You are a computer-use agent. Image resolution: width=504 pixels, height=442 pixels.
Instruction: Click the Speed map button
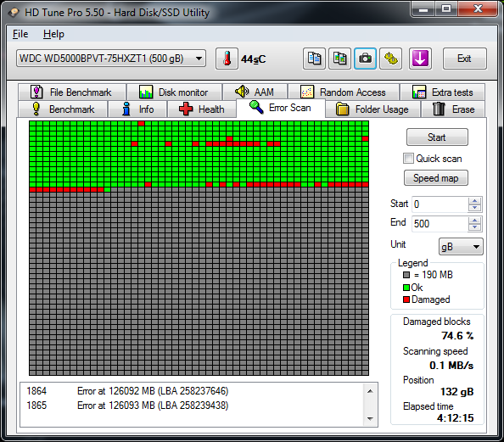[x=436, y=178]
